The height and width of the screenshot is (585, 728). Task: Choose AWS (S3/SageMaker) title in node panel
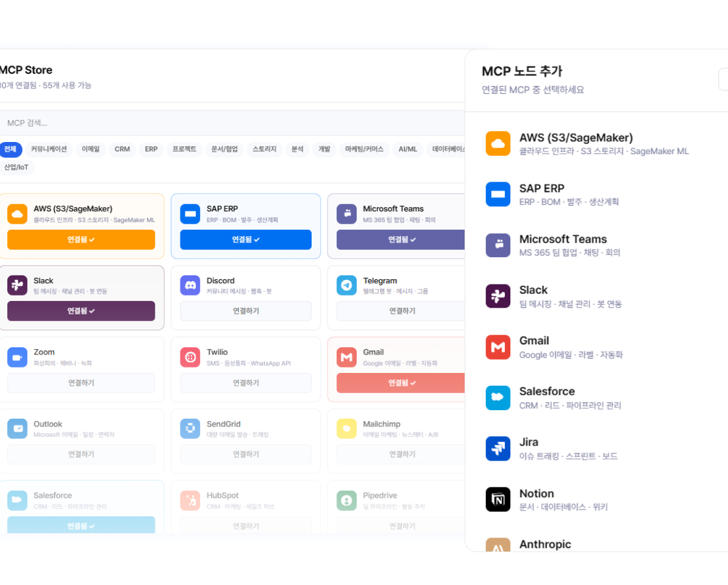click(x=576, y=138)
